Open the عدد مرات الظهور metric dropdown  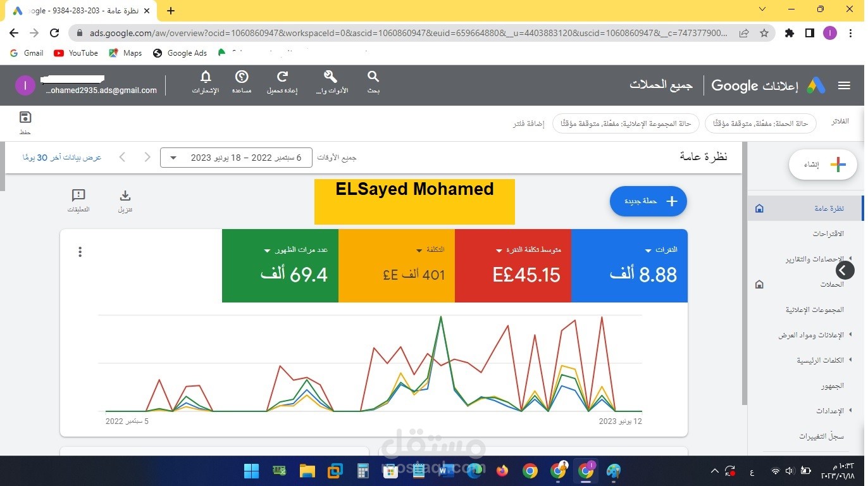(268, 251)
